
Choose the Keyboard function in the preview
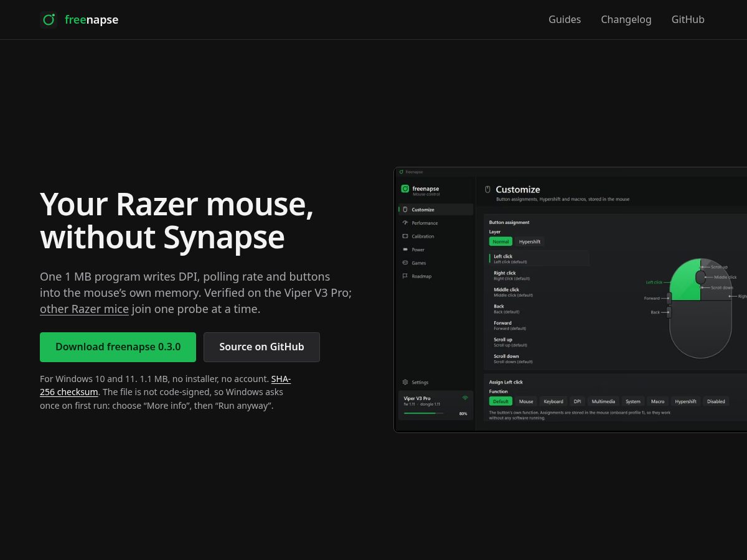(x=553, y=401)
